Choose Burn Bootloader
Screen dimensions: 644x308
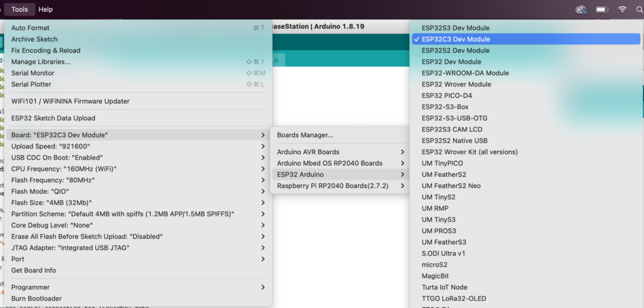[x=138, y=299]
